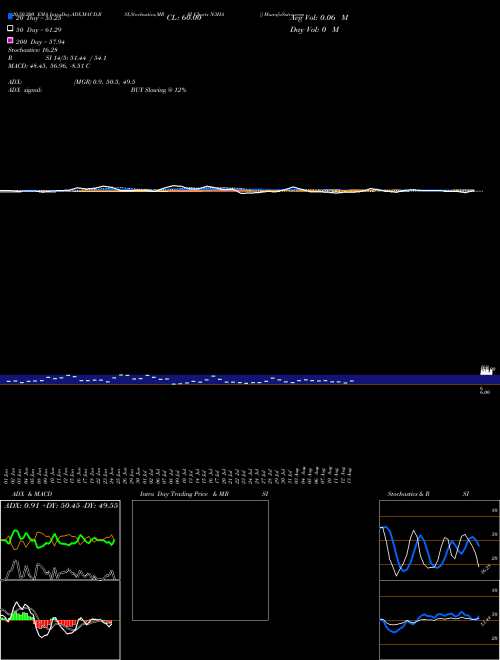
Task: Click the green MACD histogram bars
Action: tap(19, 616)
